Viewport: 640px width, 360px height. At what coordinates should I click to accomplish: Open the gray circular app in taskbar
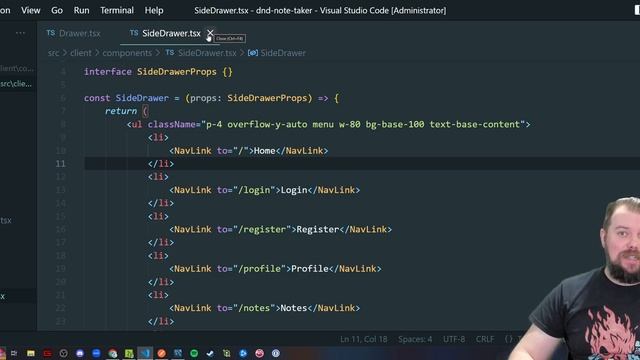[63, 353]
